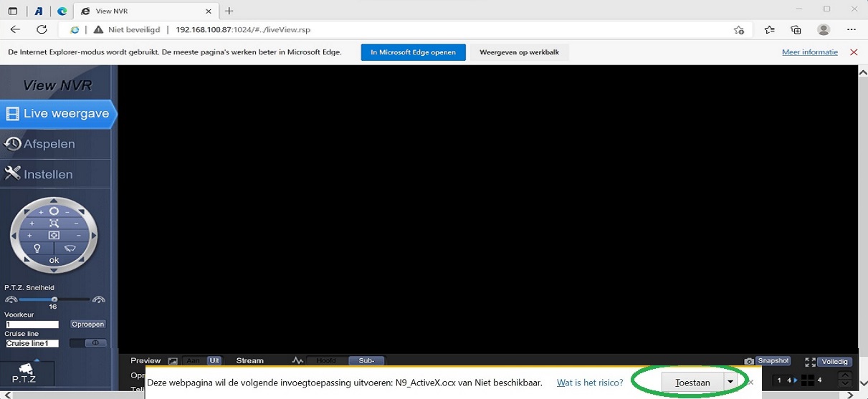
Task: Click the PTZ up arrow
Action: coord(54,201)
